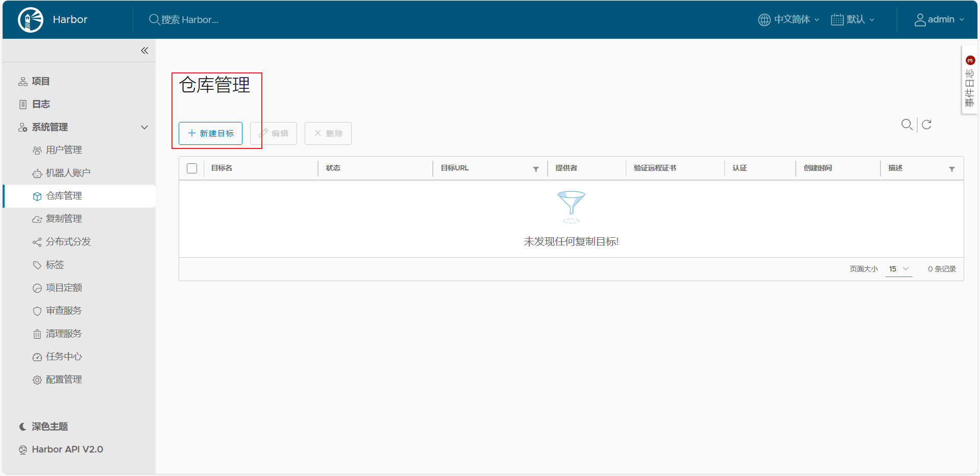Click the 验证远程证书 column header

pyautogui.click(x=655, y=168)
